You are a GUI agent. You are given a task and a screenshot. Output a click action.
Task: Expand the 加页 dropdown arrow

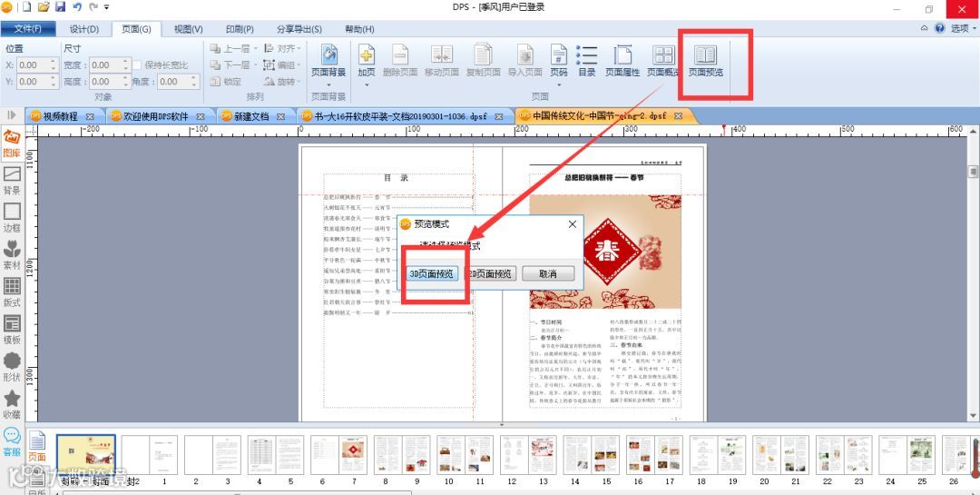click(367, 84)
